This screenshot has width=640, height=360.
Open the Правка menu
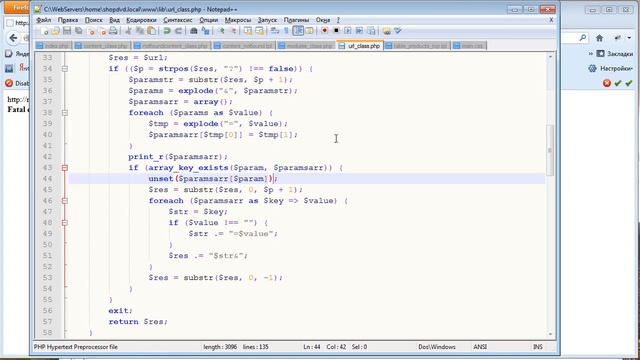(68, 20)
